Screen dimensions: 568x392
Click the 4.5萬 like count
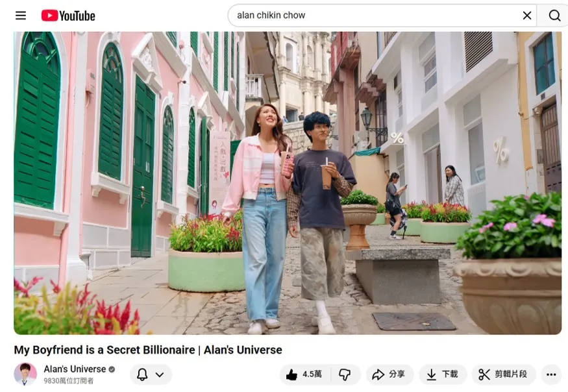click(312, 374)
